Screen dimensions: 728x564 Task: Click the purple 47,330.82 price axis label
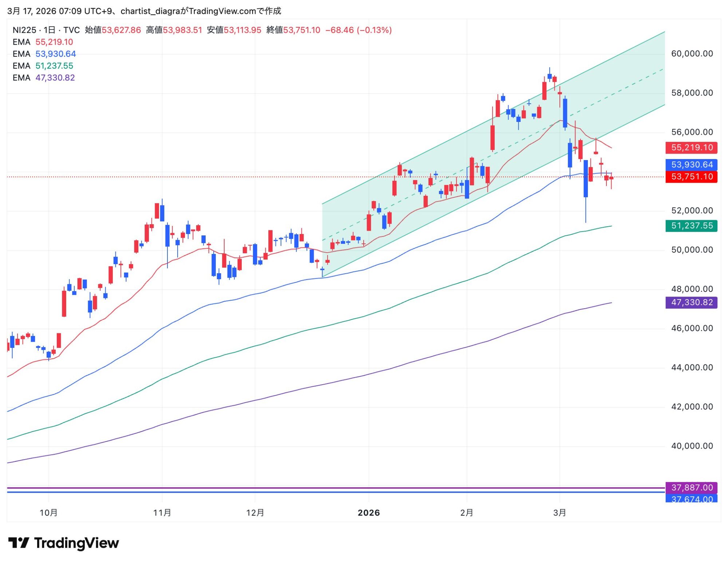[691, 302]
